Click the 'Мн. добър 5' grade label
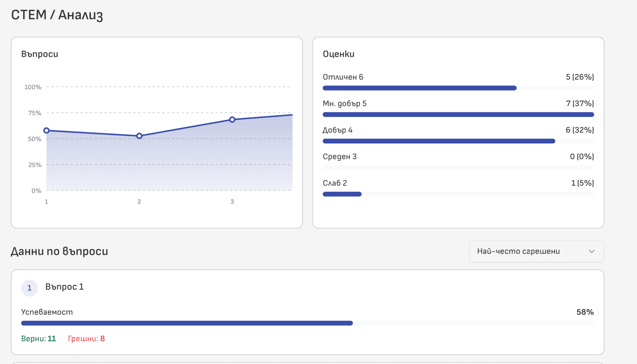 tap(345, 104)
